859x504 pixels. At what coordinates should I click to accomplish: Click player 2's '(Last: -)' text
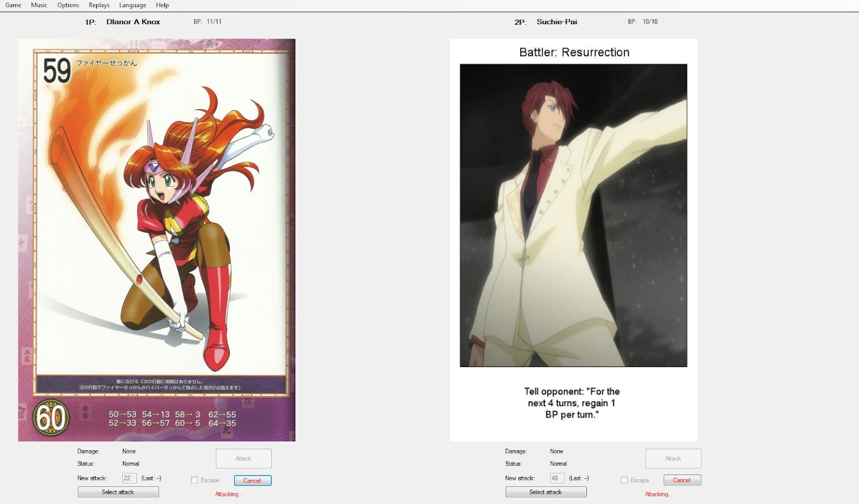[579, 478]
